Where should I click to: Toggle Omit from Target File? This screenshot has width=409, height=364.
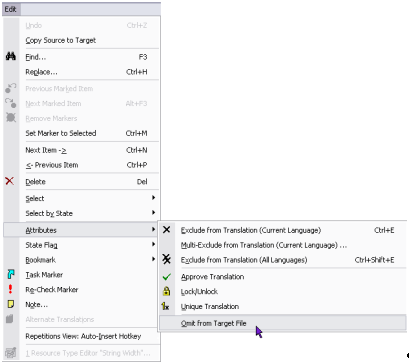tap(283, 323)
